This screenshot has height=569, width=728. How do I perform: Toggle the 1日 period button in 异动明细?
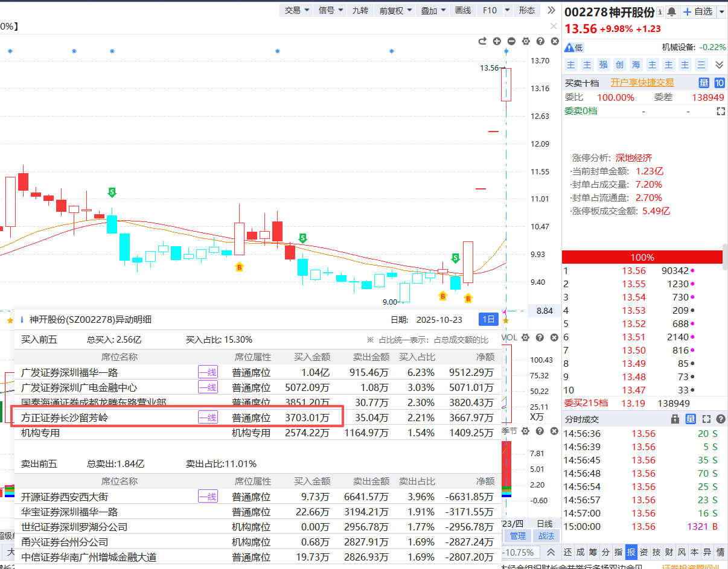click(488, 320)
